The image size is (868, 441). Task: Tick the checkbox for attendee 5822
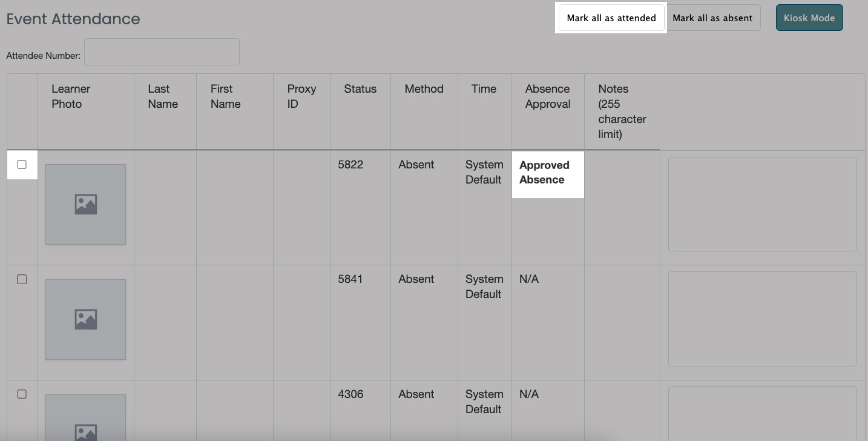coord(22,165)
